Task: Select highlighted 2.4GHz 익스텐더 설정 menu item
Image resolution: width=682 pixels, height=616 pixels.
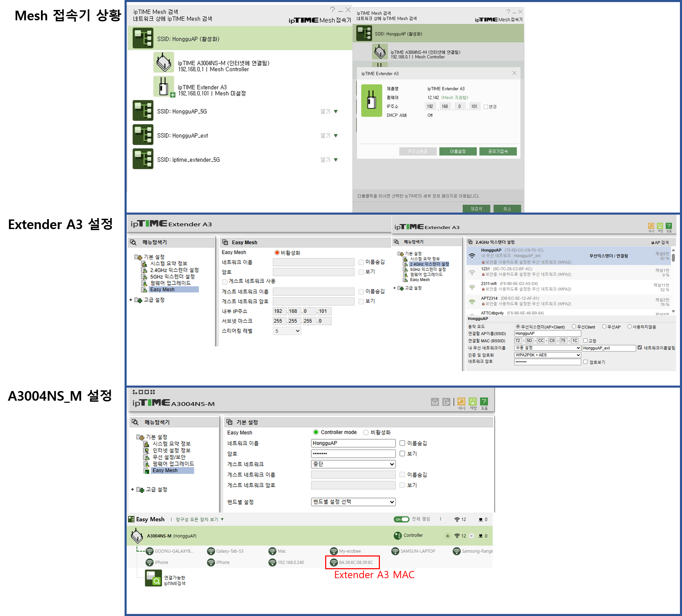Action: pos(429,264)
